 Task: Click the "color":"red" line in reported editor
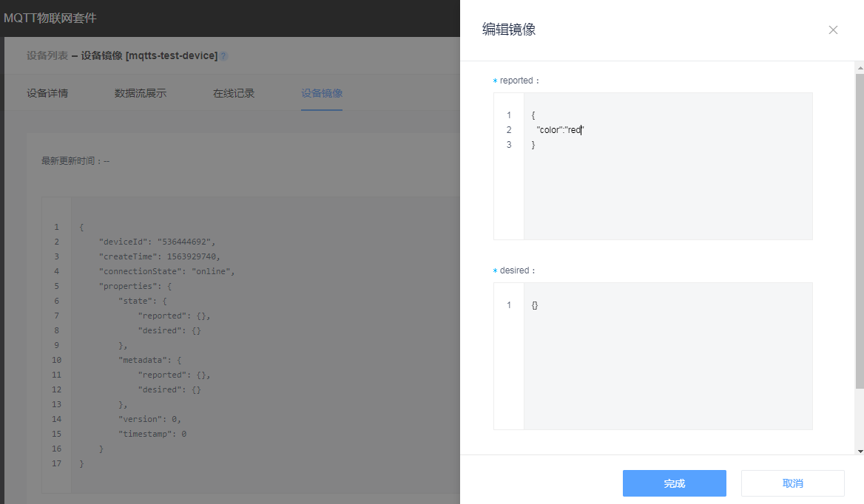(x=560, y=130)
